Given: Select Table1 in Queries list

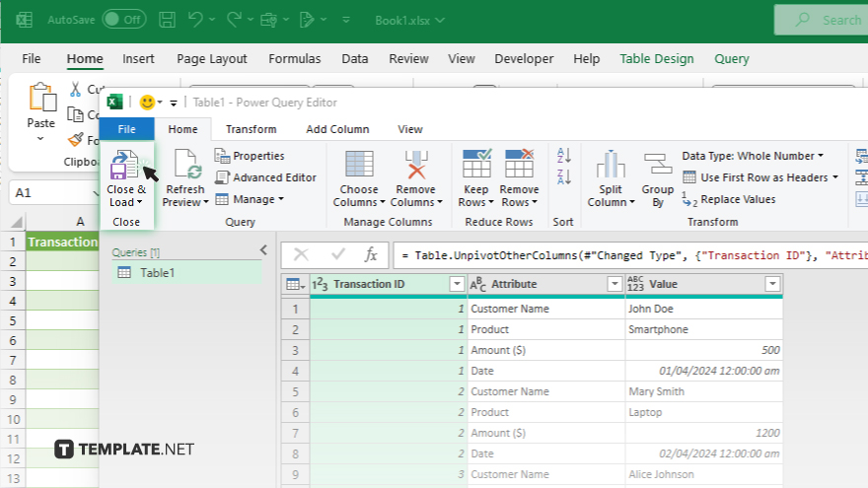Looking at the screenshot, I should pos(187,273).
